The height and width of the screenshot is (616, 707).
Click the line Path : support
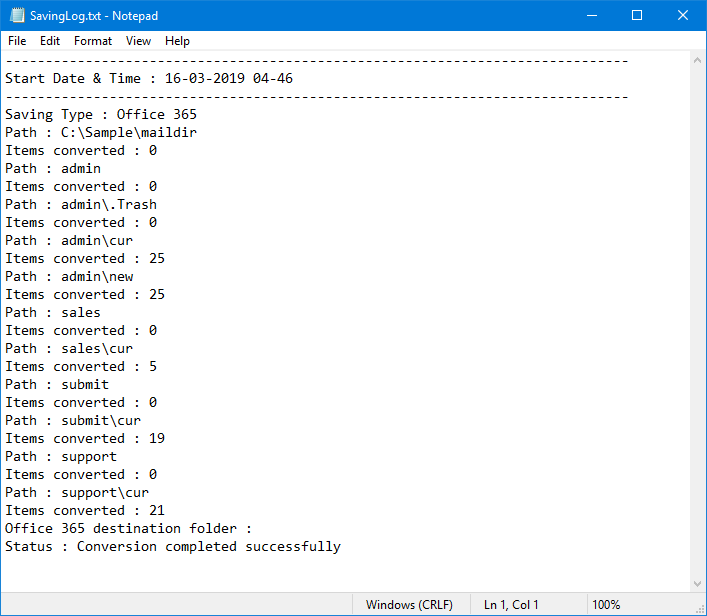click(x=61, y=457)
